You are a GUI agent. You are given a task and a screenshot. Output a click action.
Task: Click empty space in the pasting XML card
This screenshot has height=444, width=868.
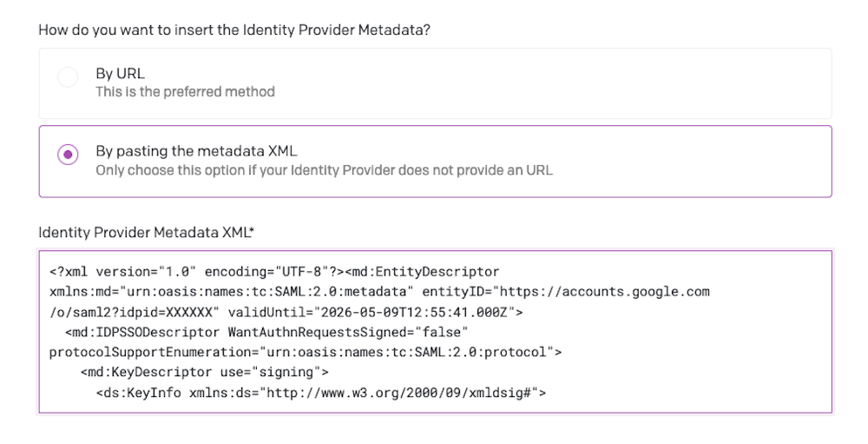point(692,161)
